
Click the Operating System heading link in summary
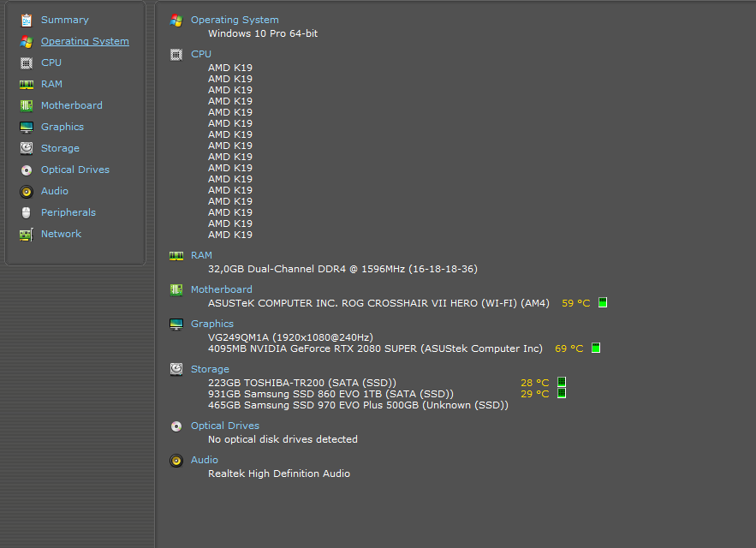tap(235, 21)
